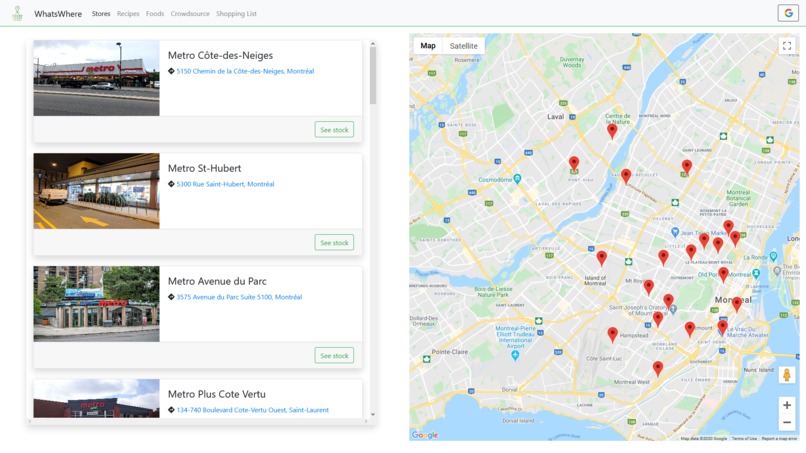Click the Metro Côte-des-Neiges store title
806x453 pixels.
pyautogui.click(x=220, y=56)
